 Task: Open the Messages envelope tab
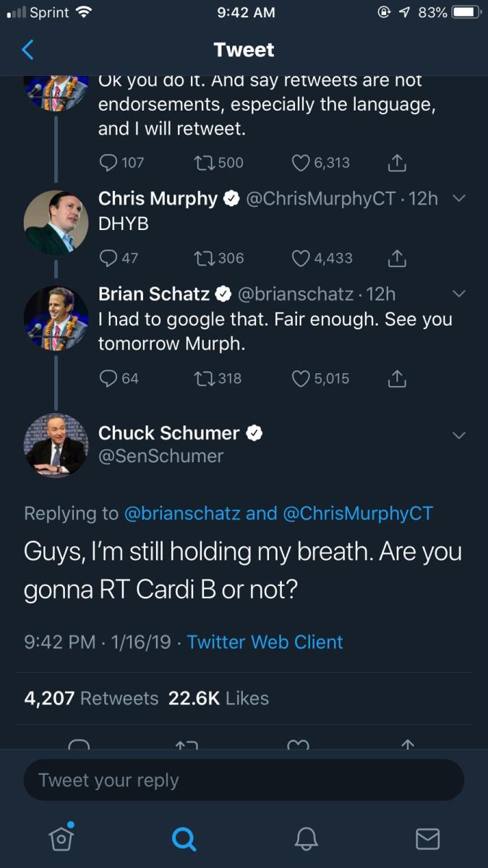(427, 838)
